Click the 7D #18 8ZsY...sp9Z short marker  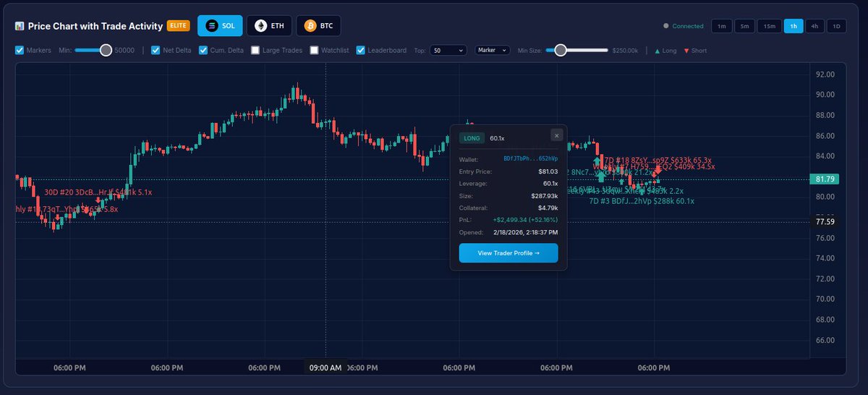coord(658,160)
